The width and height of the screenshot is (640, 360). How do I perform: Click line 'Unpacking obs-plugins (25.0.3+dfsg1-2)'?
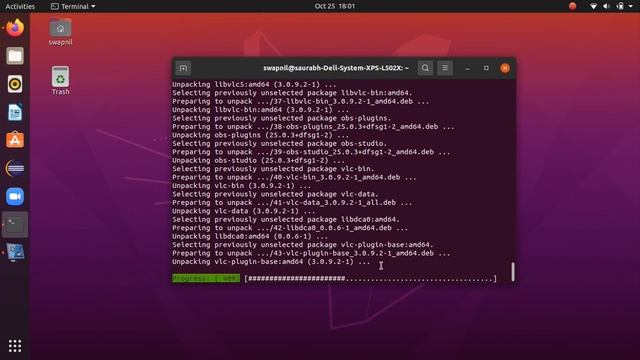coord(260,135)
